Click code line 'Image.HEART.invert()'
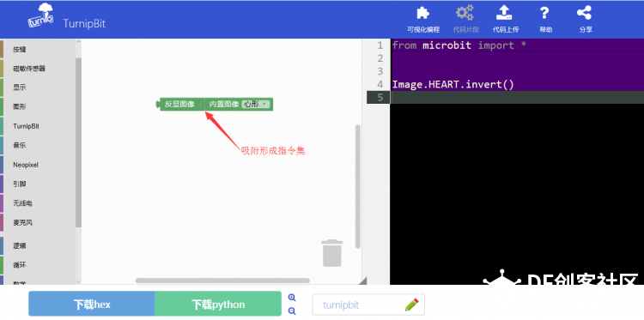 453,85
